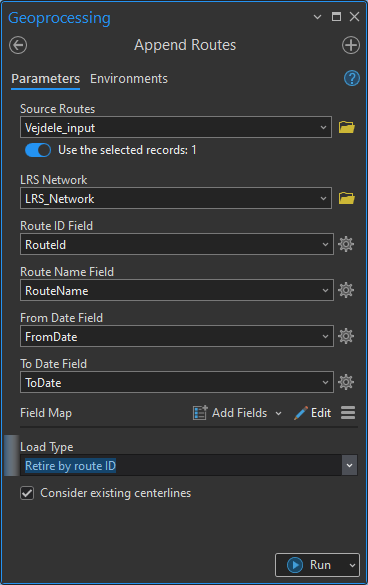
Task: Click Edit in Field Map
Action: coord(313,413)
